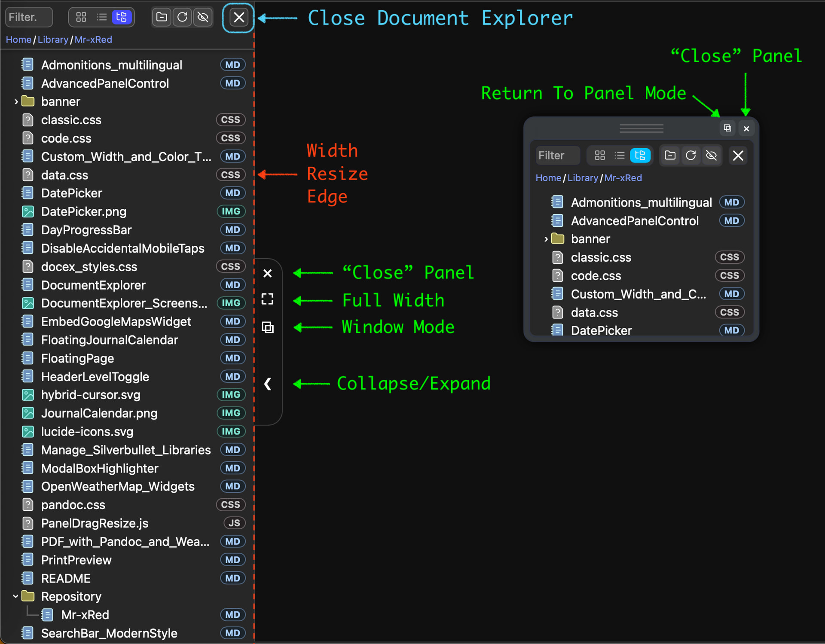The height and width of the screenshot is (644, 825).
Task: Open Library breadcrumb link in left panel
Action: pyautogui.click(x=53, y=40)
